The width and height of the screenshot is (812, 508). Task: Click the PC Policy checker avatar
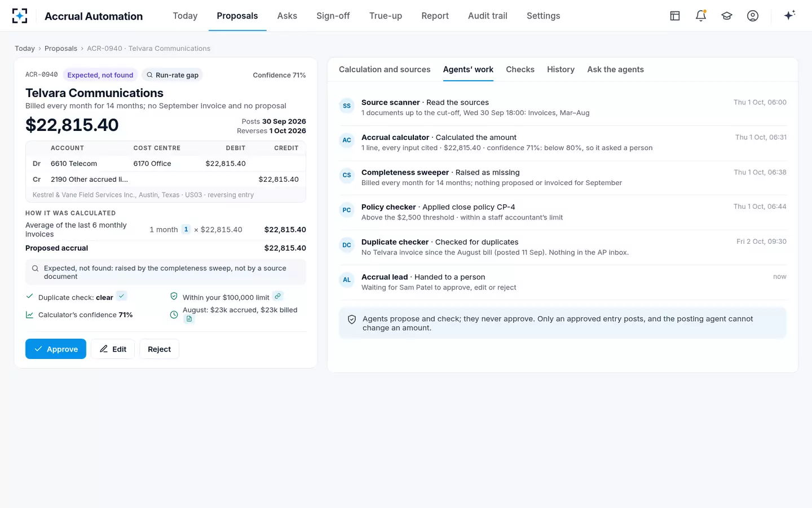347,210
